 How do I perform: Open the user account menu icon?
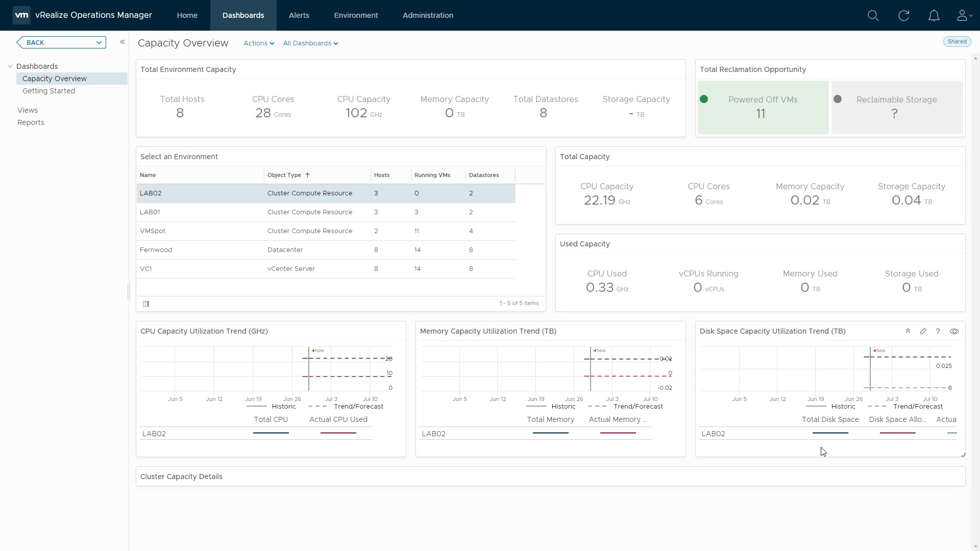[x=964, y=15]
